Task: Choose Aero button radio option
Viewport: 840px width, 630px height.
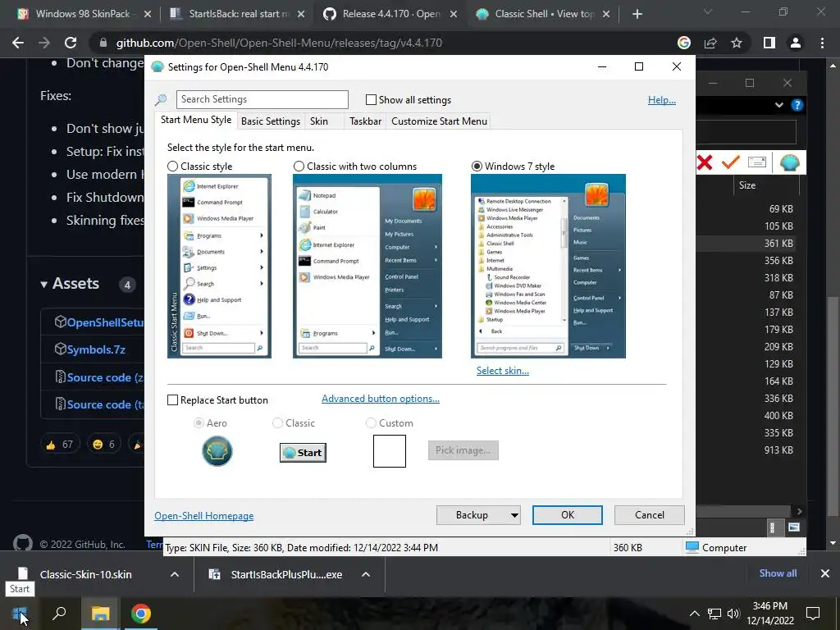Action: coord(199,423)
